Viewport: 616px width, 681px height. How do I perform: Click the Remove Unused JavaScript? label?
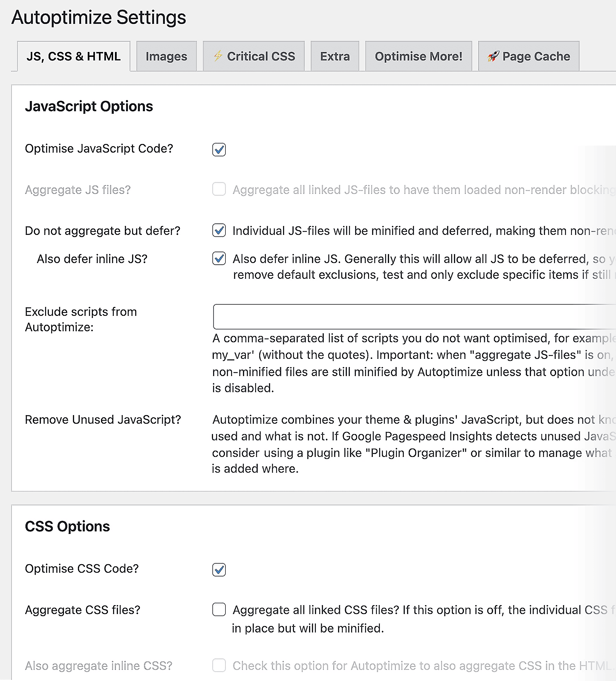103,419
